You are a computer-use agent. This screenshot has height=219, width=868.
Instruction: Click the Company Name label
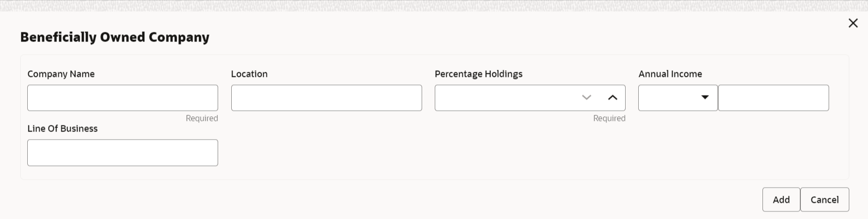(61, 74)
